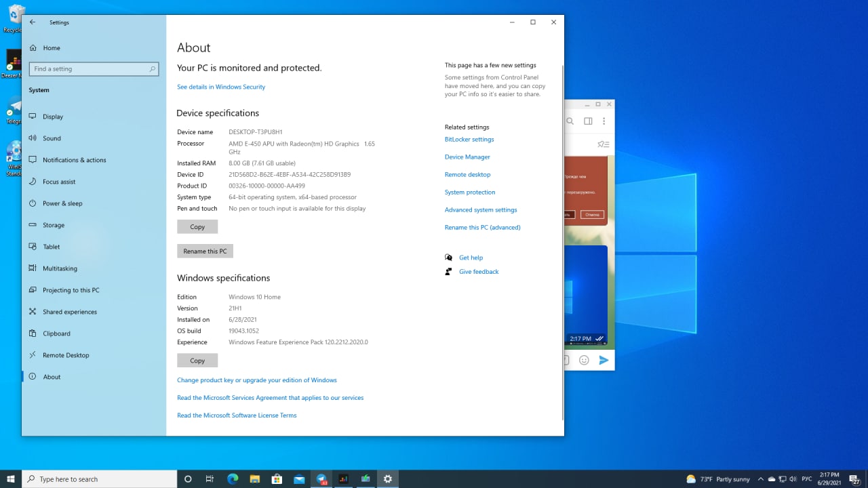Viewport: 868px width, 488px height.
Task: Open Recycle Bin desktop icon
Action: click(x=12, y=18)
